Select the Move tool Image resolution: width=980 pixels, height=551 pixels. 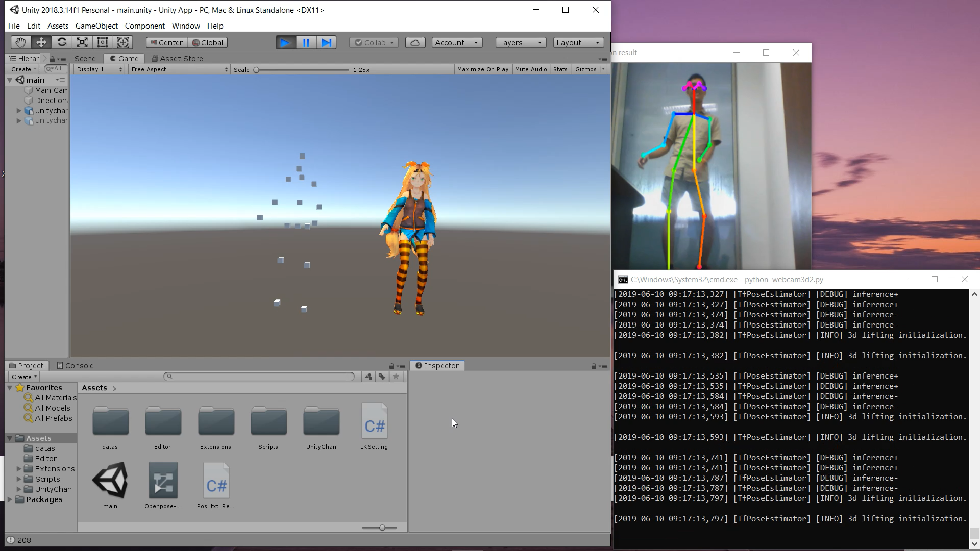coord(41,43)
